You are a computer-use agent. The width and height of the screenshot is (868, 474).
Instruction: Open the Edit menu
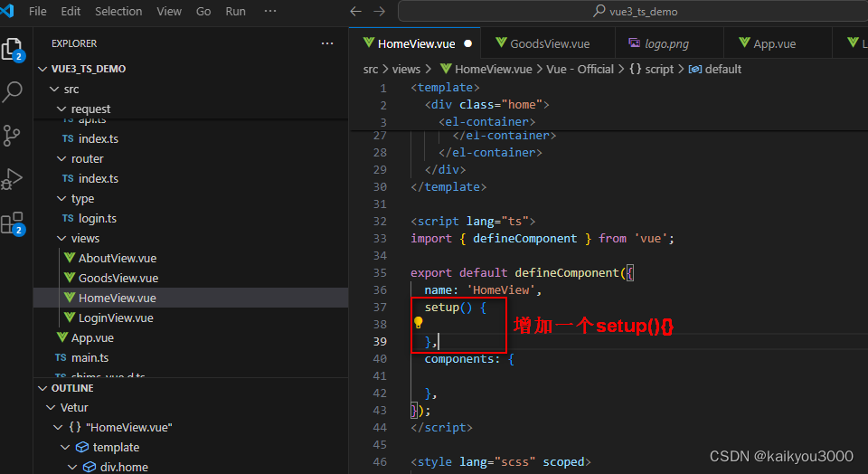click(71, 11)
